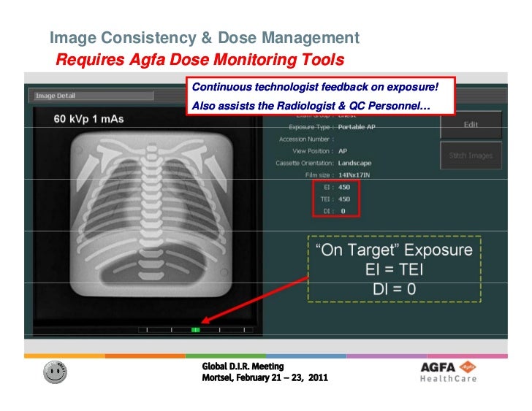The height and width of the screenshot is (411, 532).
Task: Click the Accession Number label
Action: (x=306, y=139)
